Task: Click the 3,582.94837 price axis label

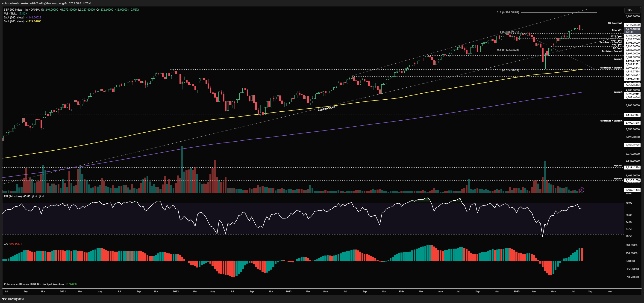Action: pyautogui.click(x=632, y=115)
